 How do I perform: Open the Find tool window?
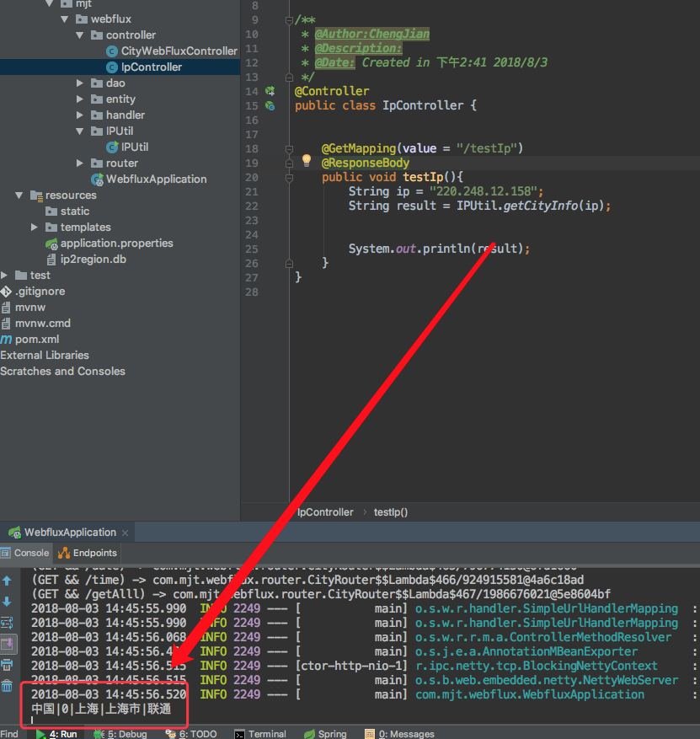tap(9, 734)
